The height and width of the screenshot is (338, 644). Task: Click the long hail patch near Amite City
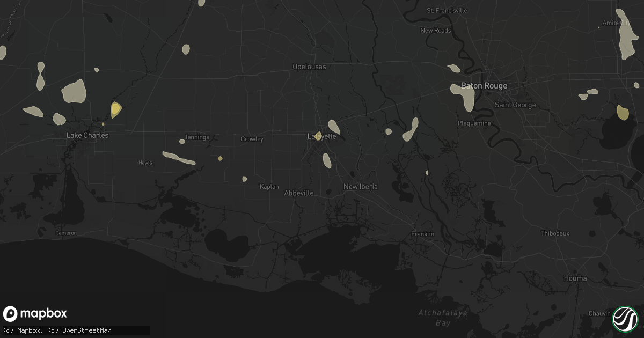(x=626, y=33)
